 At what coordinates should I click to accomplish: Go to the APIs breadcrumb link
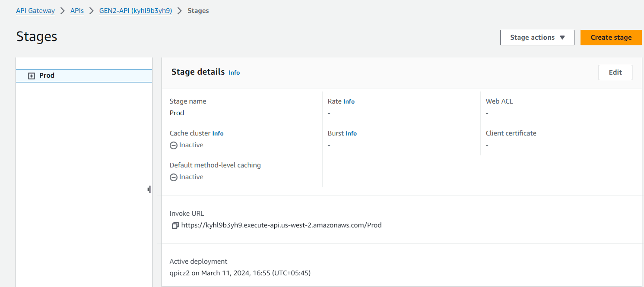pos(77,11)
